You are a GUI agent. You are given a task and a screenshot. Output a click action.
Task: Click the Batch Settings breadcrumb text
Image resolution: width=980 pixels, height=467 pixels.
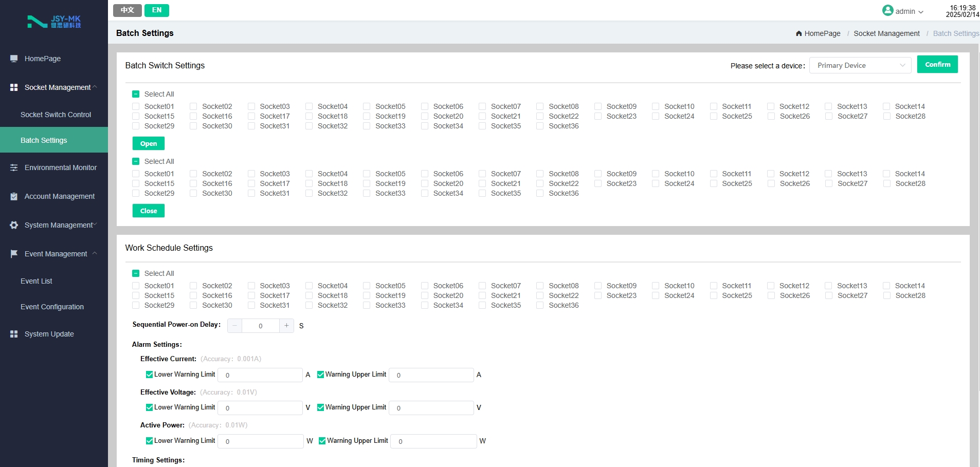(x=956, y=33)
